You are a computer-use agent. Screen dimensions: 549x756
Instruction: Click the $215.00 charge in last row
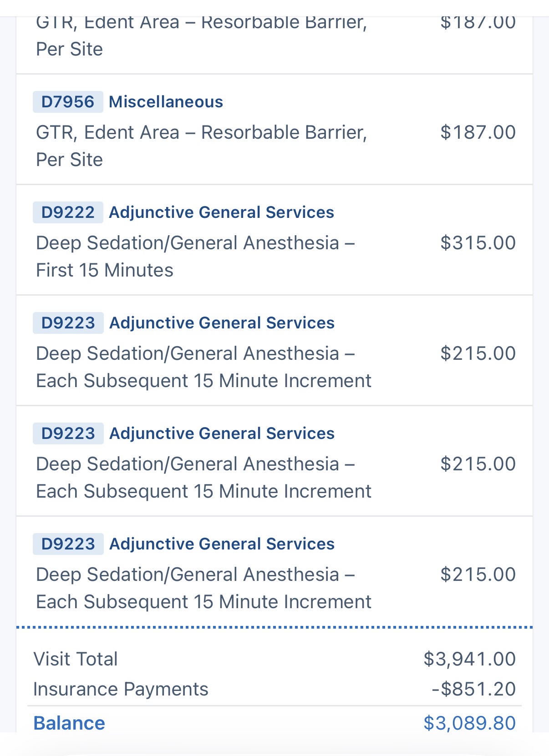tap(478, 575)
